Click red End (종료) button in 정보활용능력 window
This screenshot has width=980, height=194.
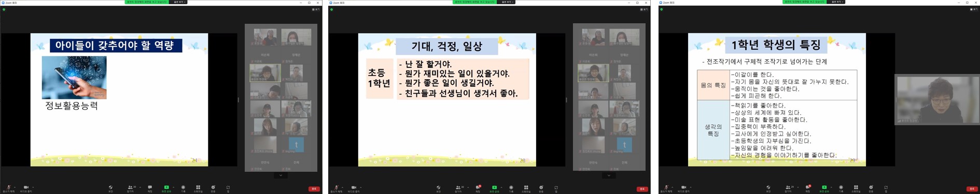[x=314, y=189]
